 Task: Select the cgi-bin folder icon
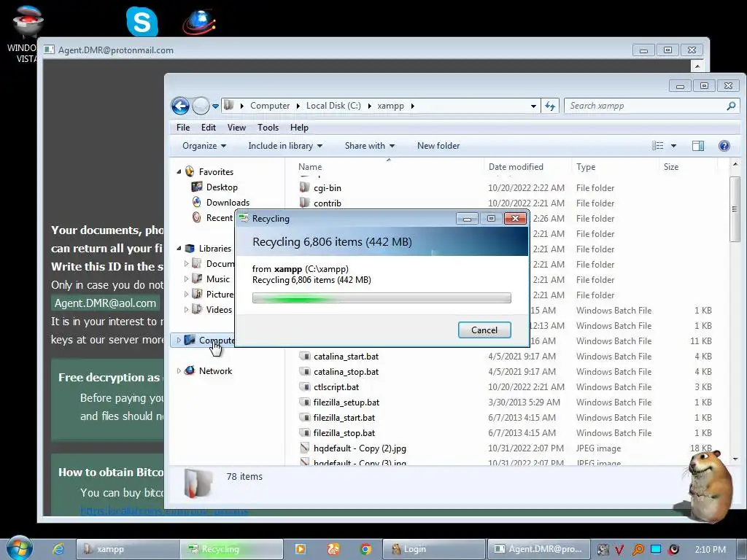click(x=305, y=187)
